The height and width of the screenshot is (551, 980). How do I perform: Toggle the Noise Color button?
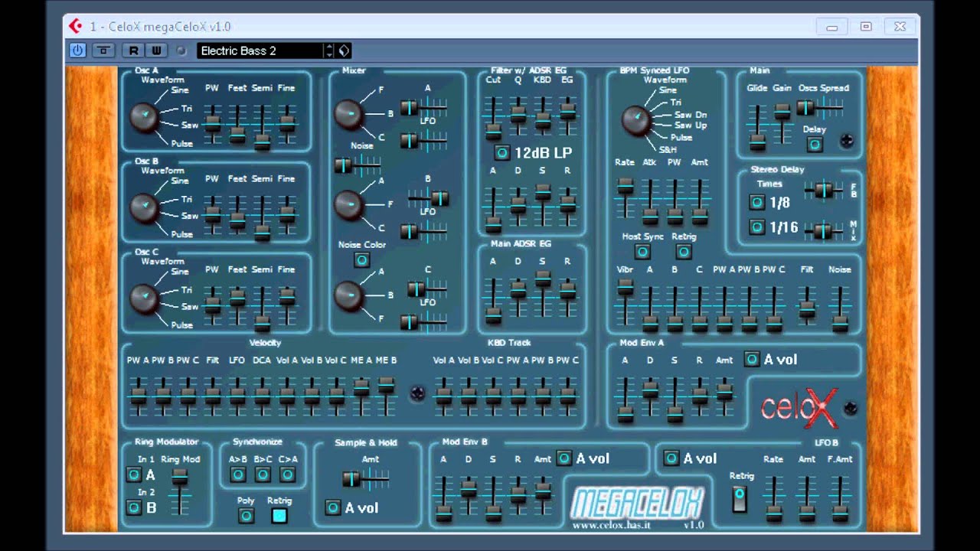[x=361, y=260]
